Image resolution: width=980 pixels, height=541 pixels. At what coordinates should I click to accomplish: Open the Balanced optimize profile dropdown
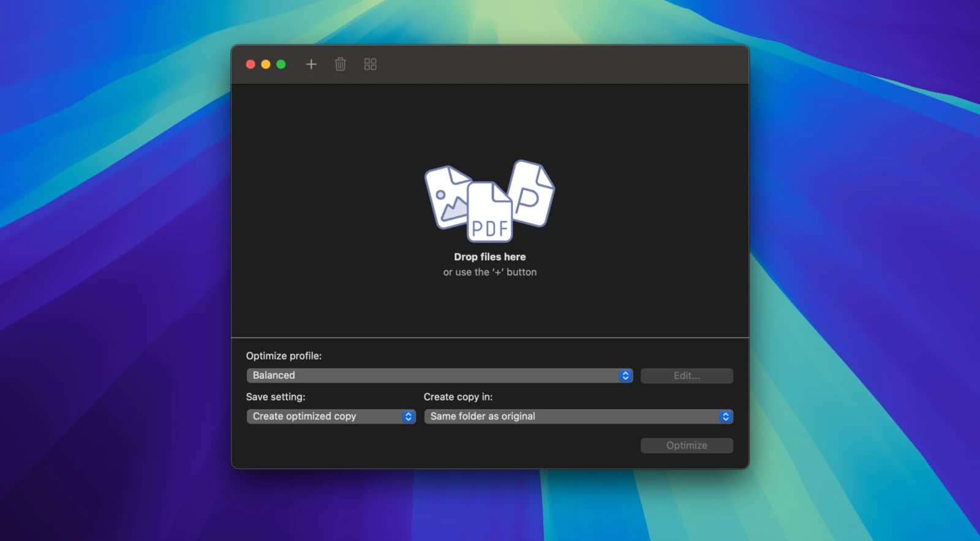click(x=439, y=376)
